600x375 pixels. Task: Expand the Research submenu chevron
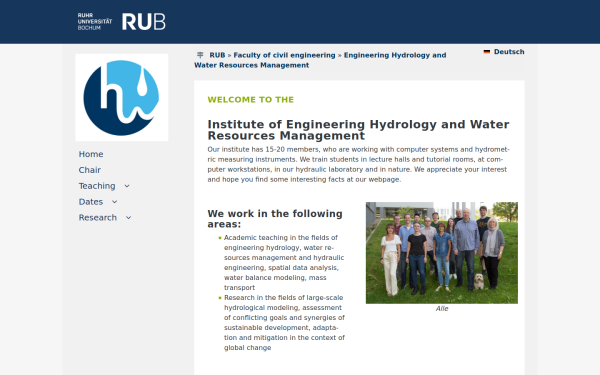coord(129,218)
